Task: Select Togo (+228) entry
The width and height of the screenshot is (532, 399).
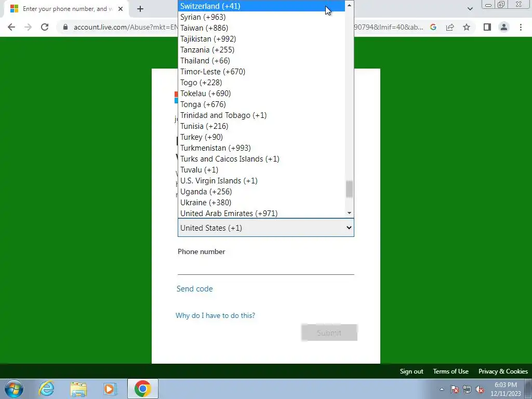Action: pos(261,83)
